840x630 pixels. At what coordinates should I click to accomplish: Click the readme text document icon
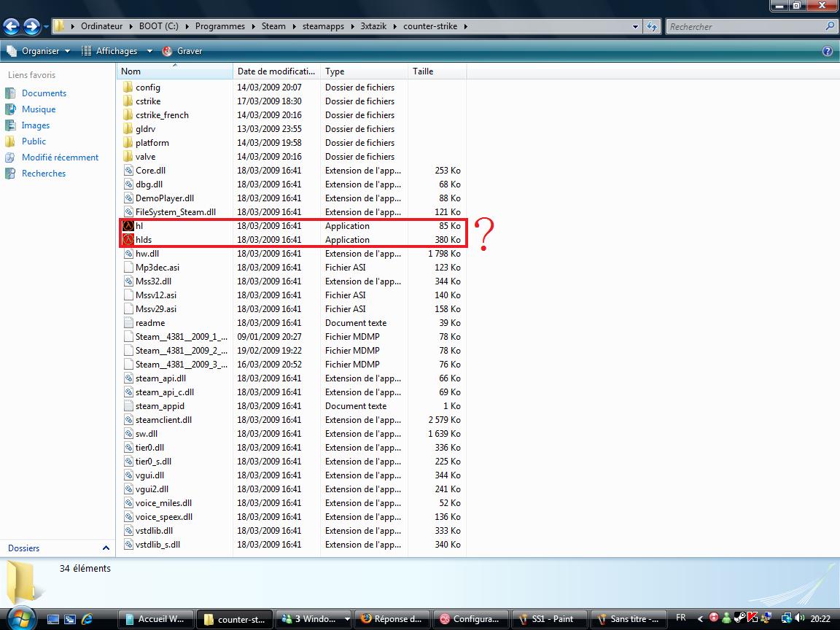pos(128,323)
